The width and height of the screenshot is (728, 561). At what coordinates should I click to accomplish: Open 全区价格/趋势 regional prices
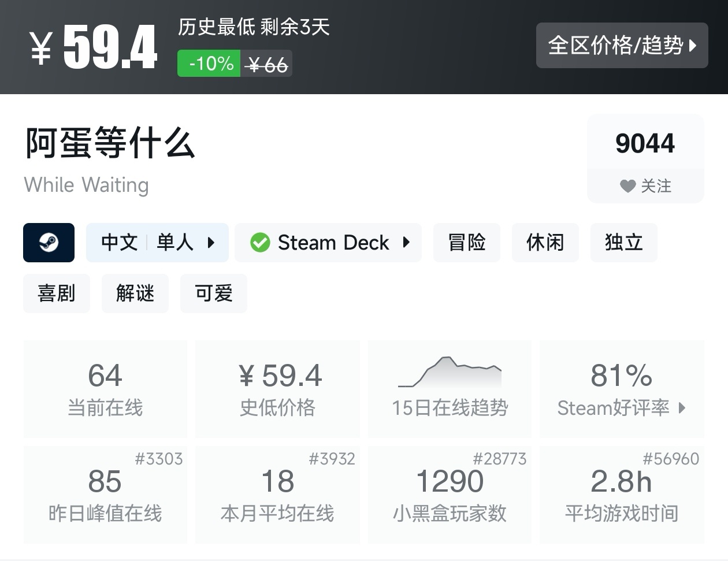click(622, 46)
